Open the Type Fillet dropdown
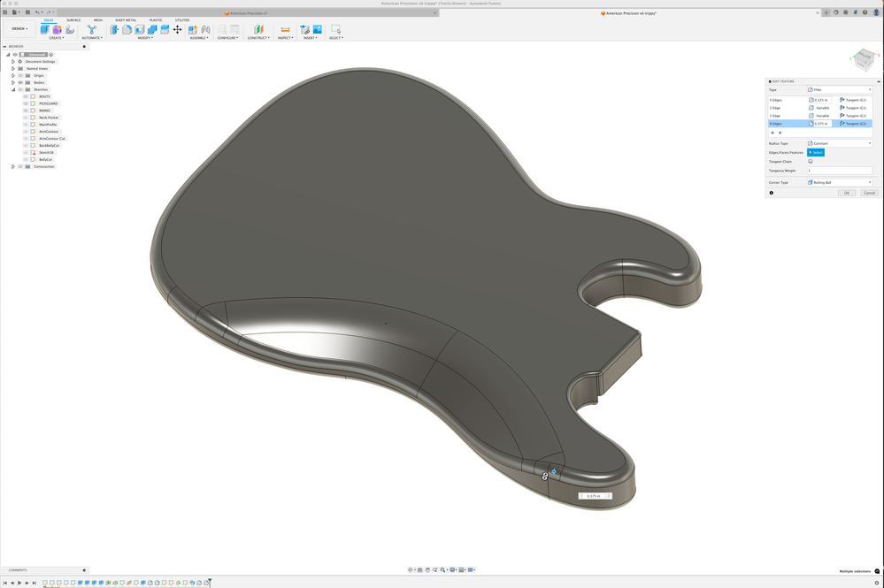884x588 pixels. click(x=840, y=89)
